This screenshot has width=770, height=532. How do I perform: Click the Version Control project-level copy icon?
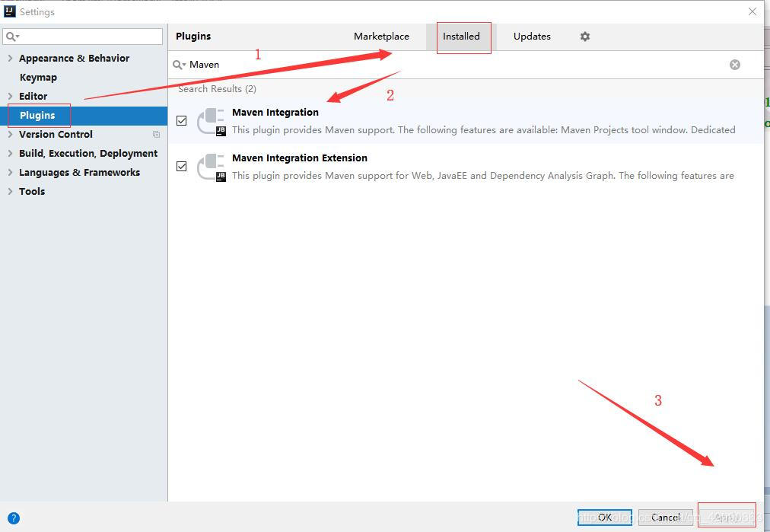pyautogui.click(x=156, y=134)
